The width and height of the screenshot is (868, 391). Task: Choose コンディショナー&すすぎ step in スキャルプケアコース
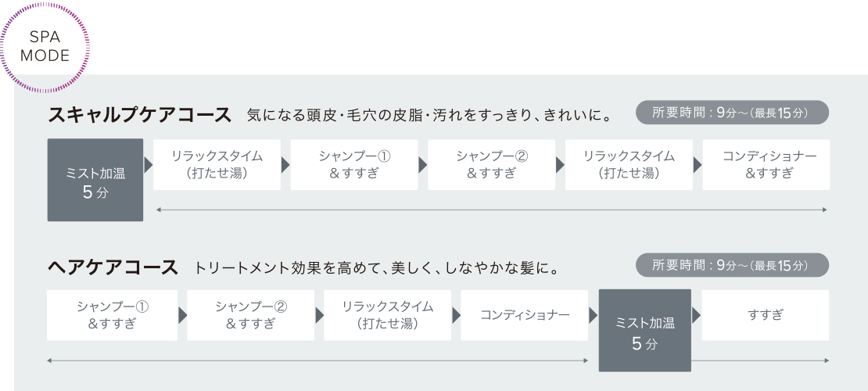click(766, 165)
